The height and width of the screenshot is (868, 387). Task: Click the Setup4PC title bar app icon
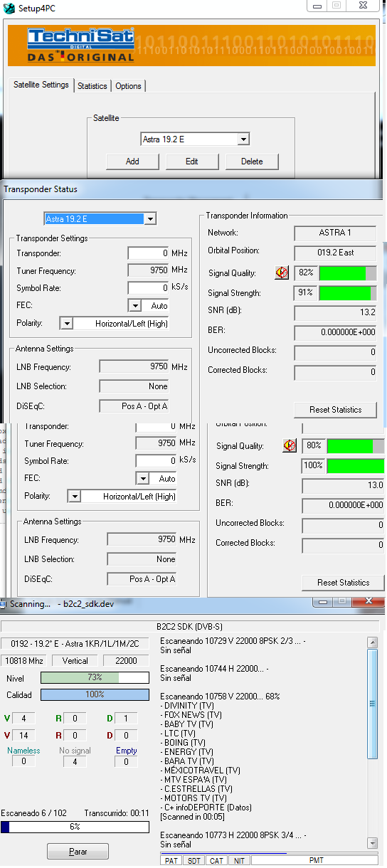tap(9, 9)
